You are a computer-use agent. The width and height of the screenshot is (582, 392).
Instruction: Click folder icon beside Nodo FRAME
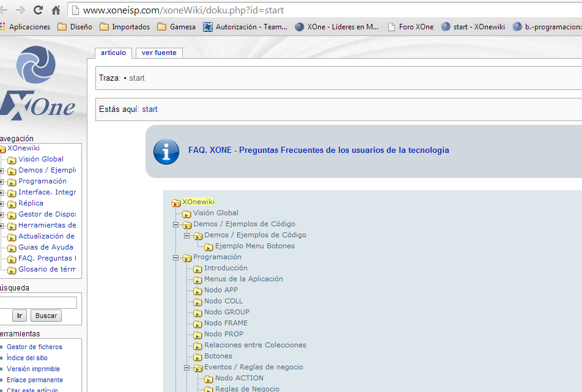tap(197, 324)
